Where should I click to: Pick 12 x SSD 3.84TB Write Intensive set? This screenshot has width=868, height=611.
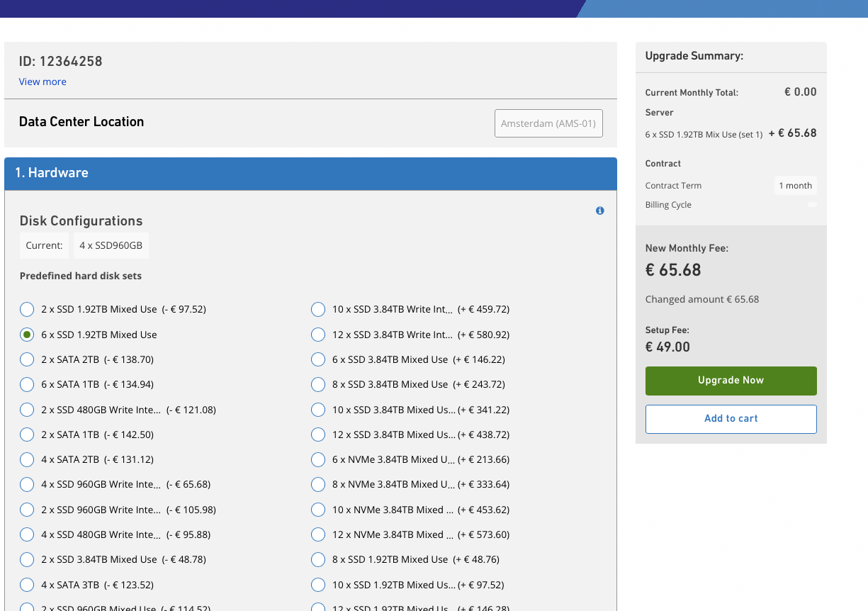(x=318, y=335)
